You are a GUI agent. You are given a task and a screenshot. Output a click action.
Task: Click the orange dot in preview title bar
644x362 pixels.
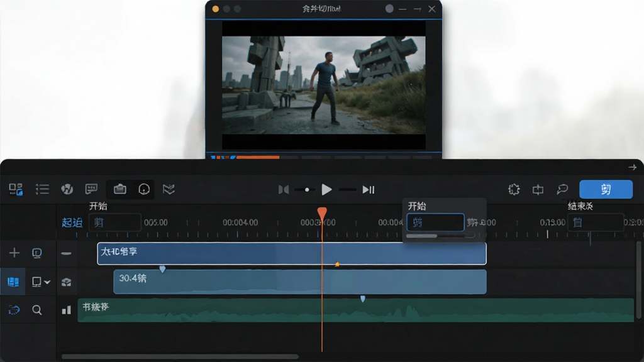pyautogui.click(x=216, y=9)
